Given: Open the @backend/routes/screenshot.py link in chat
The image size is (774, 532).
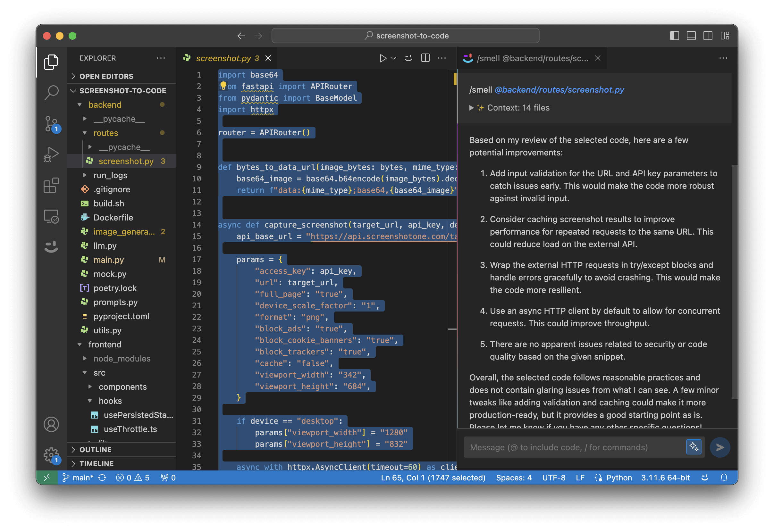Looking at the screenshot, I should (559, 90).
